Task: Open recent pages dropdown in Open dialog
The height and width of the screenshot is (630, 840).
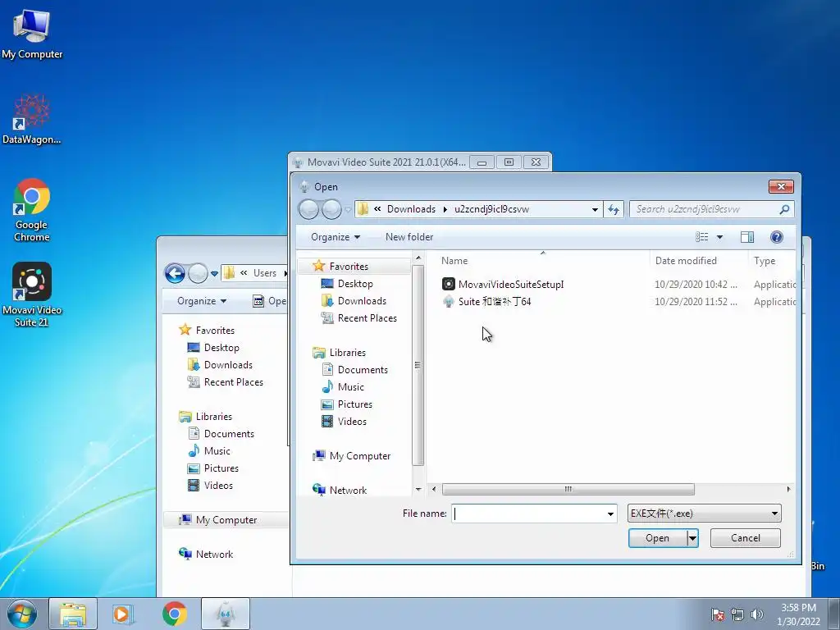Action: [348, 209]
